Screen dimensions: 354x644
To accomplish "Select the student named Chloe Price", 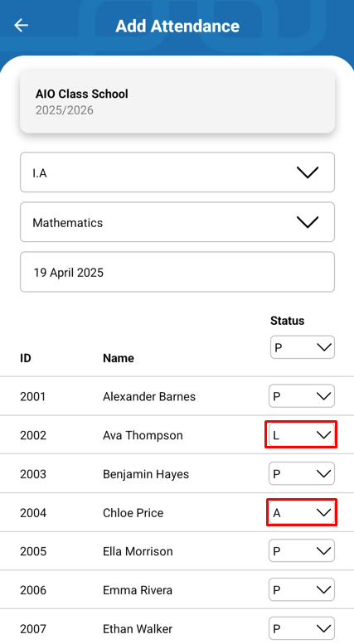I will coord(133,512).
